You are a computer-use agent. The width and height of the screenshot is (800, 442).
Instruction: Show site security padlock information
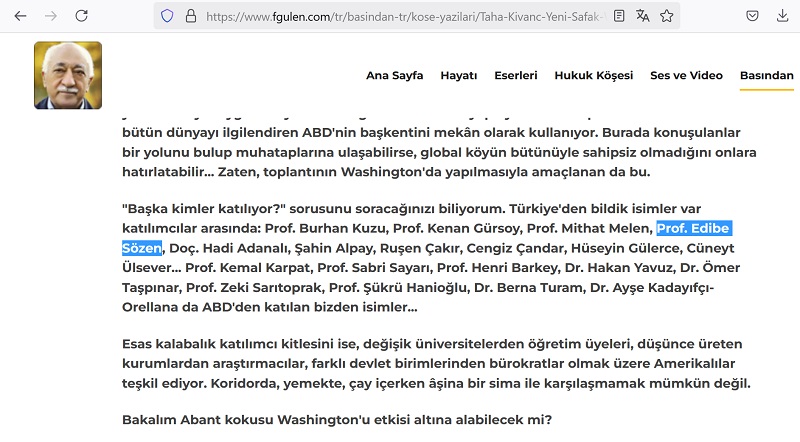tap(189, 16)
